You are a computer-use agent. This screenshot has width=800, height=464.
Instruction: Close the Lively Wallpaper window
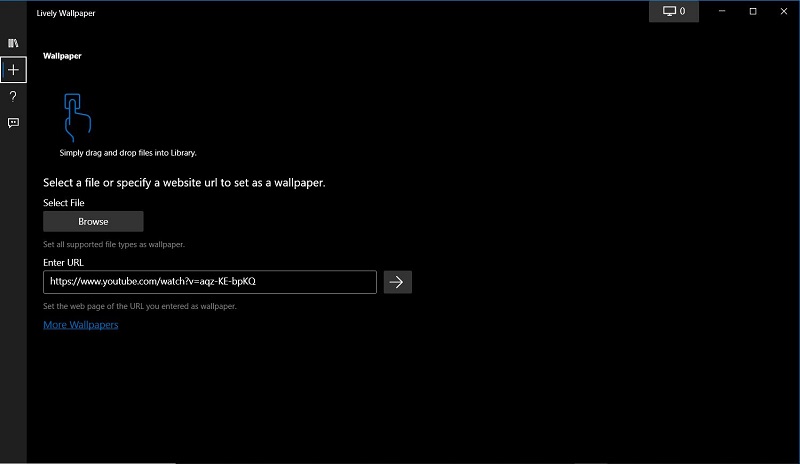pyautogui.click(x=785, y=11)
